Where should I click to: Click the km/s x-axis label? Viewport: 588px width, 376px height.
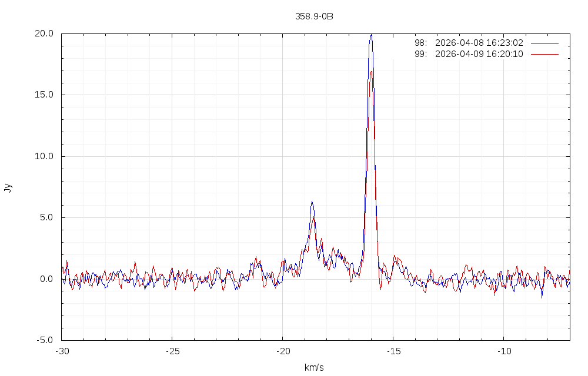click(x=314, y=368)
